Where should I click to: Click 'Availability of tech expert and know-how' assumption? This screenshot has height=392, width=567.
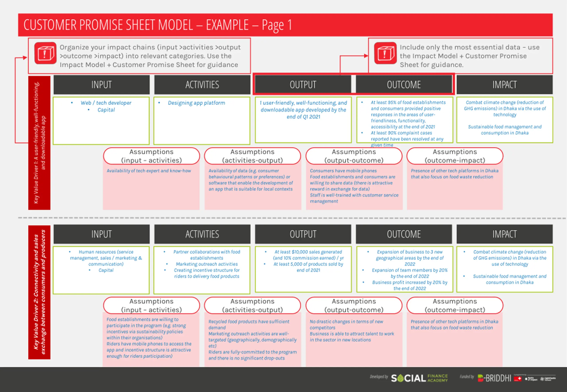(x=149, y=171)
